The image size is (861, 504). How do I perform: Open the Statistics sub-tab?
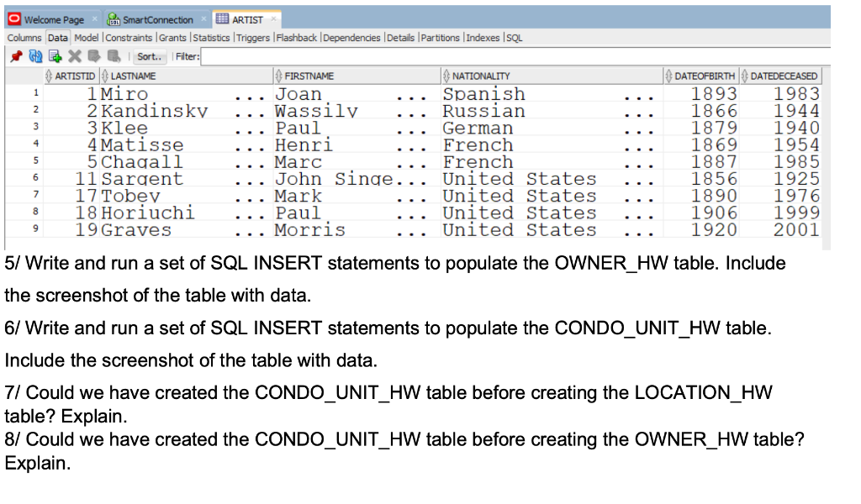[211, 37]
